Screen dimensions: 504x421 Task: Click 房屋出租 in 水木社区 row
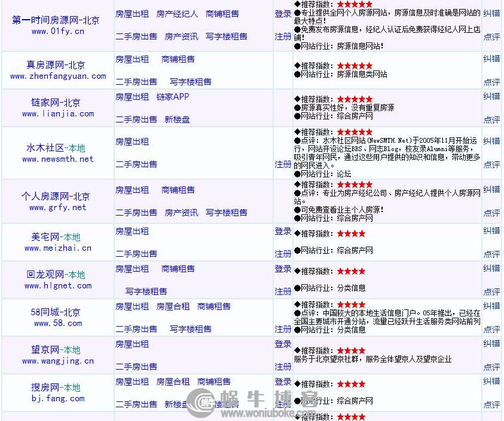[132, 142]
